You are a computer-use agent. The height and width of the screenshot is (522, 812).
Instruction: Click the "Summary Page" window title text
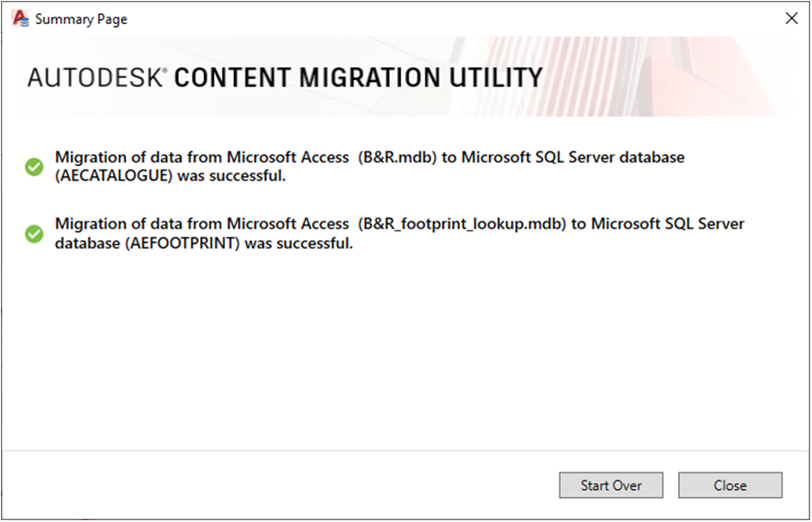pyautogui.click(x=82, y=18)
